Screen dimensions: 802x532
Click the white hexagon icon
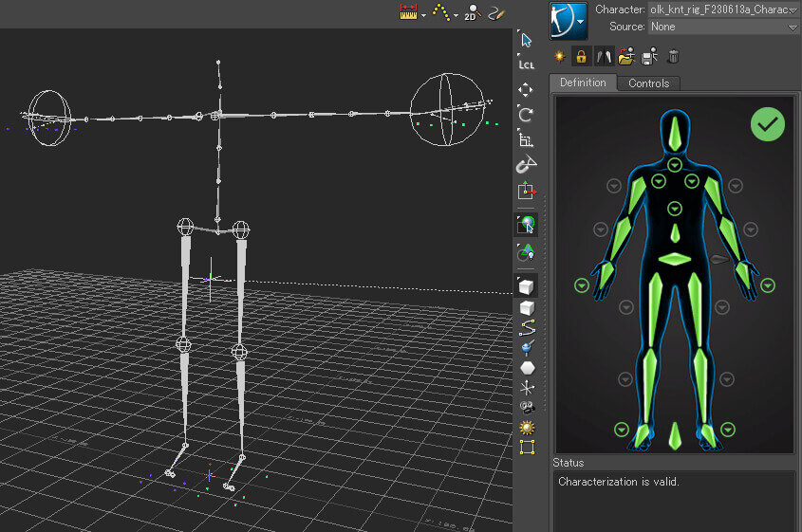click(528, 368)
